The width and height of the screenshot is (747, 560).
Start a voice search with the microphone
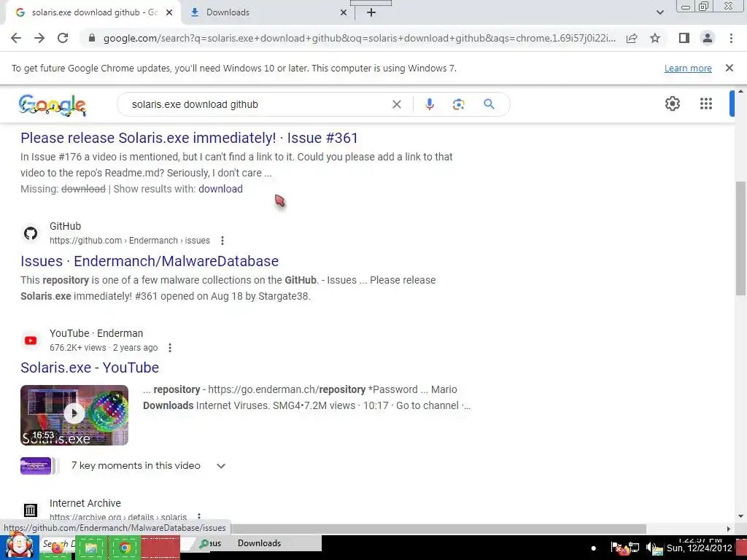click(429, 104)
